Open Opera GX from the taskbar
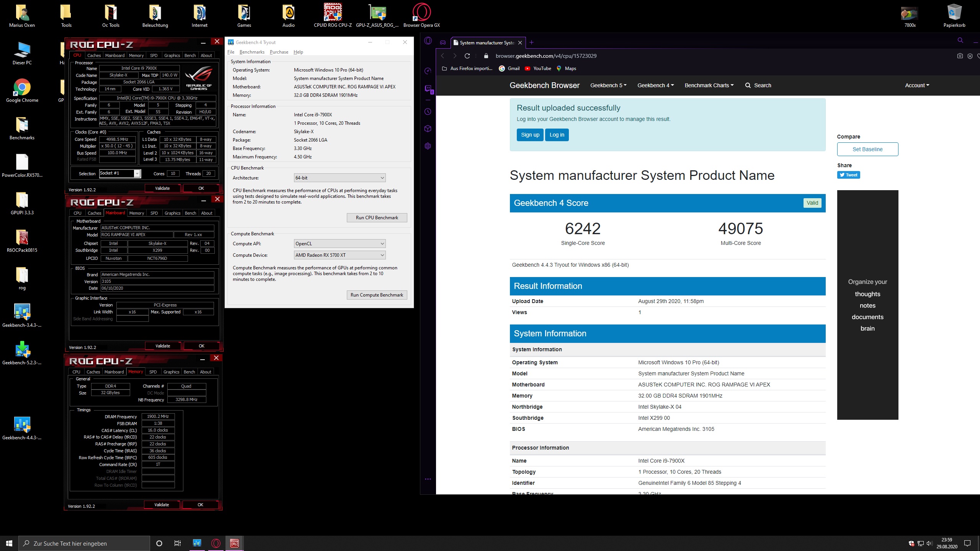 click(216, 543)
